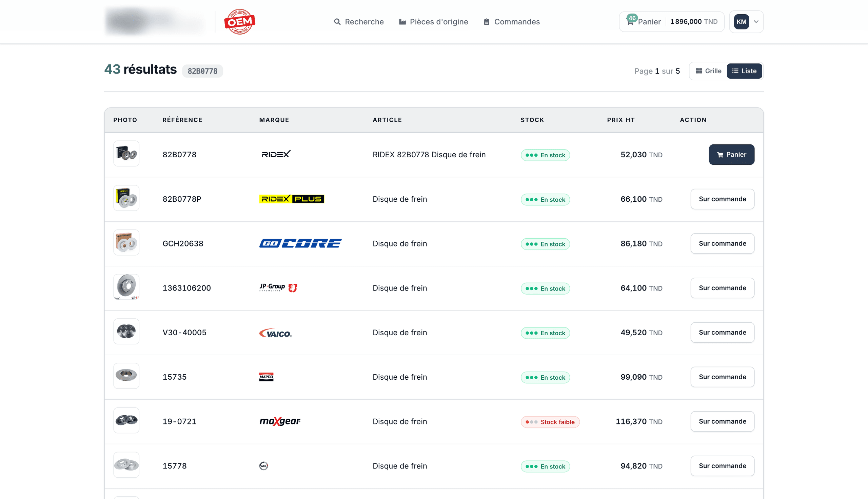The height and width of the screenshot is (499, 868).
Task: Expand the user account dropdown arrow
Action: click(756, 22)
